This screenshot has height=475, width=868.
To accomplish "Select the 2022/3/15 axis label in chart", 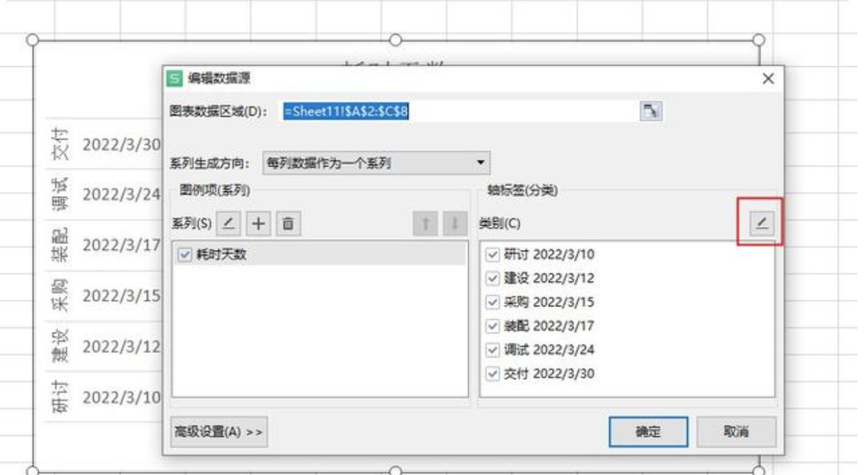I will [121, 297].
